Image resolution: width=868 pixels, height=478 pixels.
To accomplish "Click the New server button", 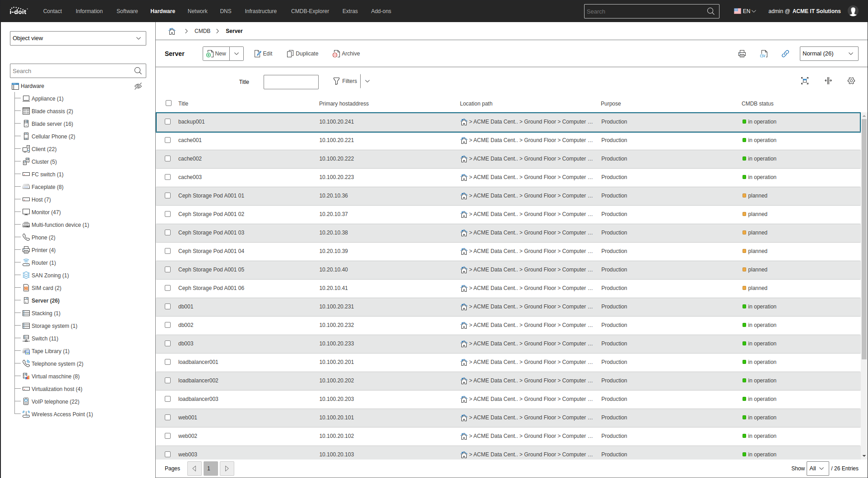I will click(216, 54).
